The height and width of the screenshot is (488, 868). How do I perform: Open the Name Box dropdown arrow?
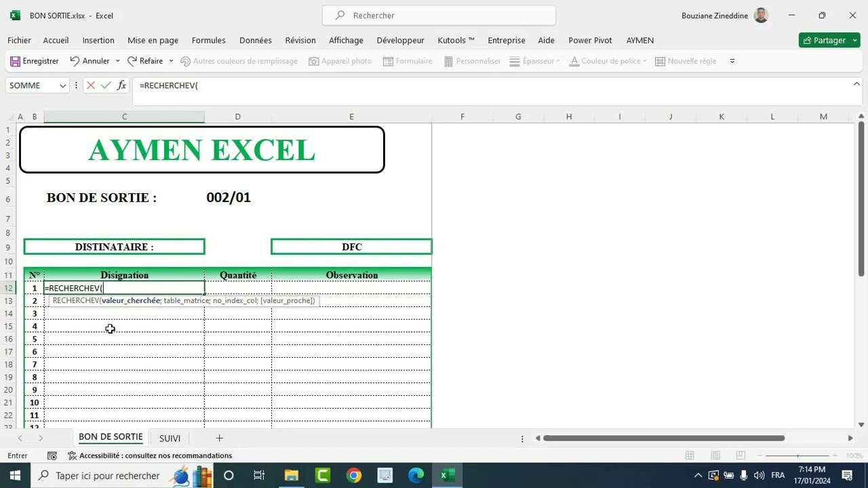(62, 85)
